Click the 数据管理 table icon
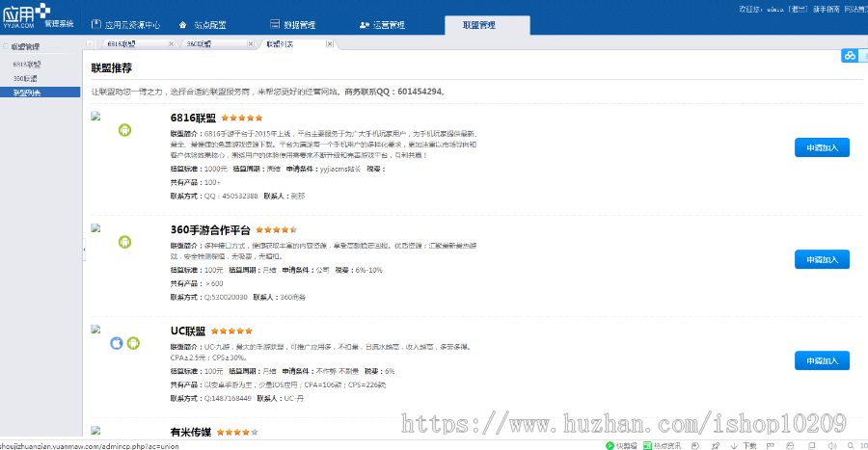Viewport: 868px width, 450px height. (x=275, y=24)
